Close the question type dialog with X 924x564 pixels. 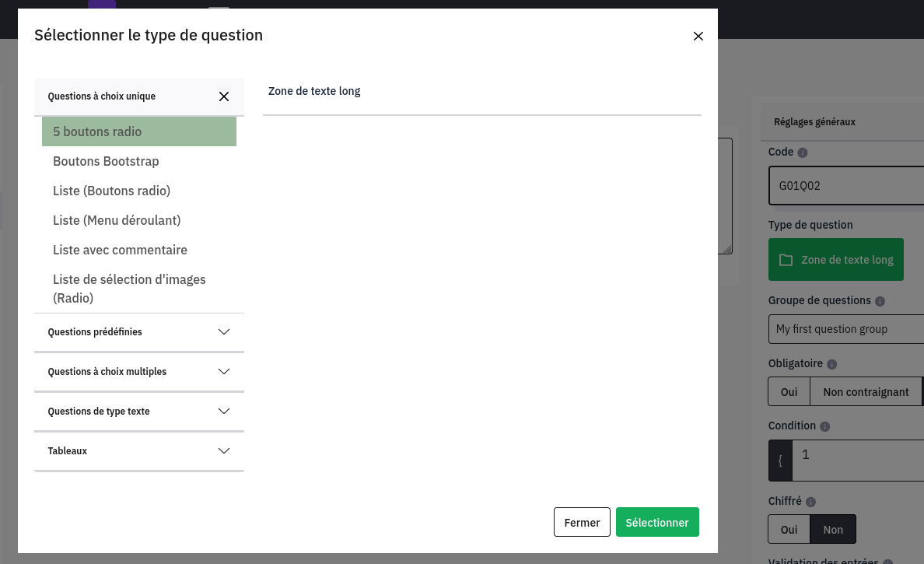pos(698,36)
